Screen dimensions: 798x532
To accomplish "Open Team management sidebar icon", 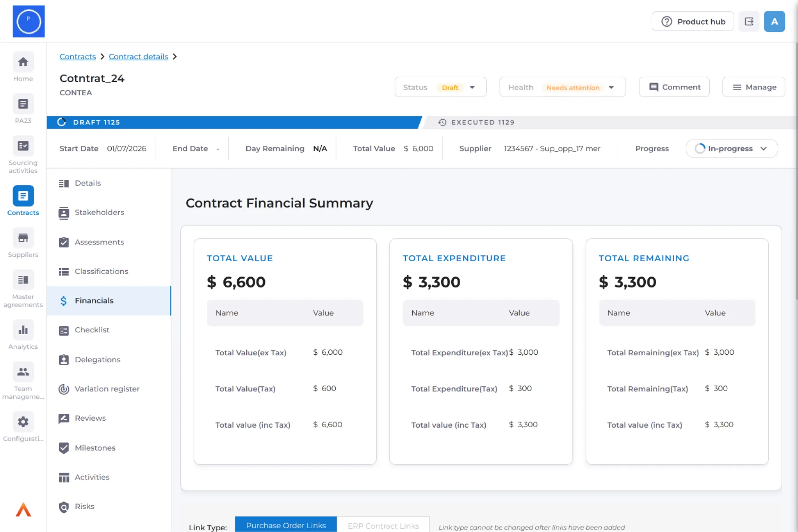I will 23,372.
